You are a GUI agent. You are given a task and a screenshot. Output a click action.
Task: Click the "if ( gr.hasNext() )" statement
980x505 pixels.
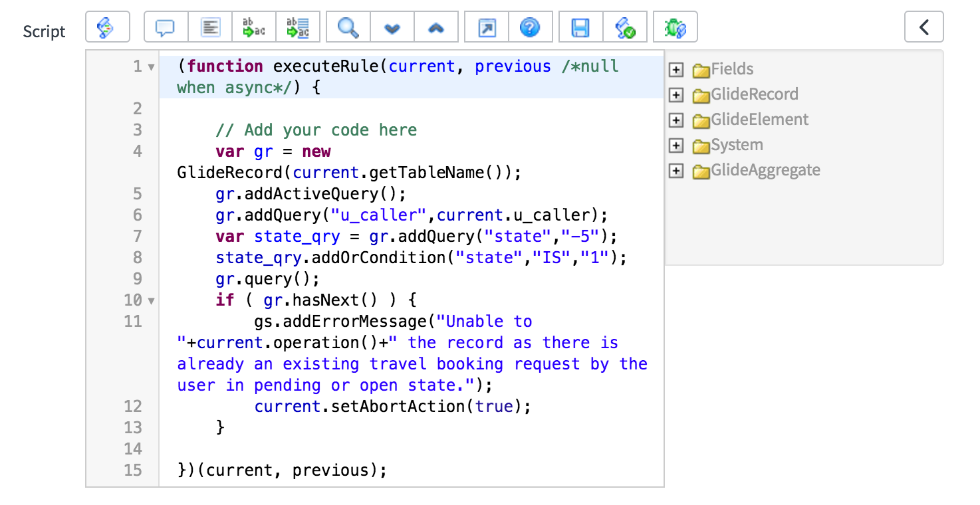point(316,300)
